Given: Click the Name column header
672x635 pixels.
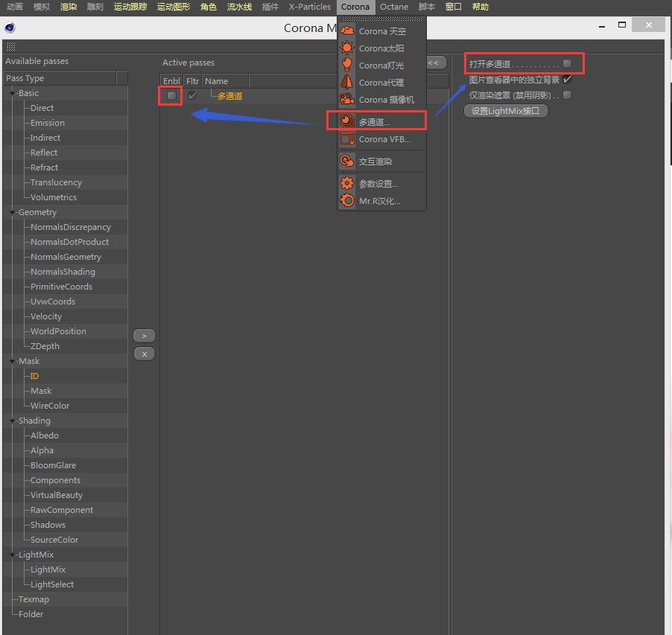Looking at the screenshot, I should 226,81.
